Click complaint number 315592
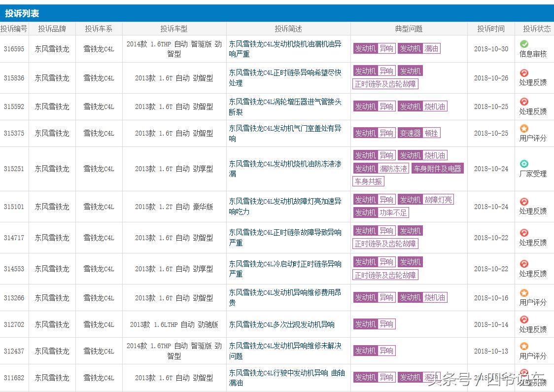Screen dimensions: 554x392 pos(14,107)
